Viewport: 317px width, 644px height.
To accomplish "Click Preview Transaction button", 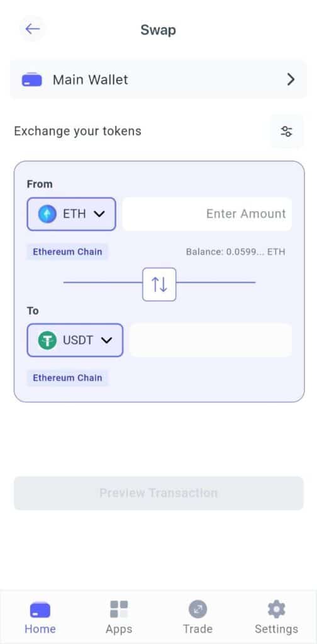I will (x=158, y=493).
